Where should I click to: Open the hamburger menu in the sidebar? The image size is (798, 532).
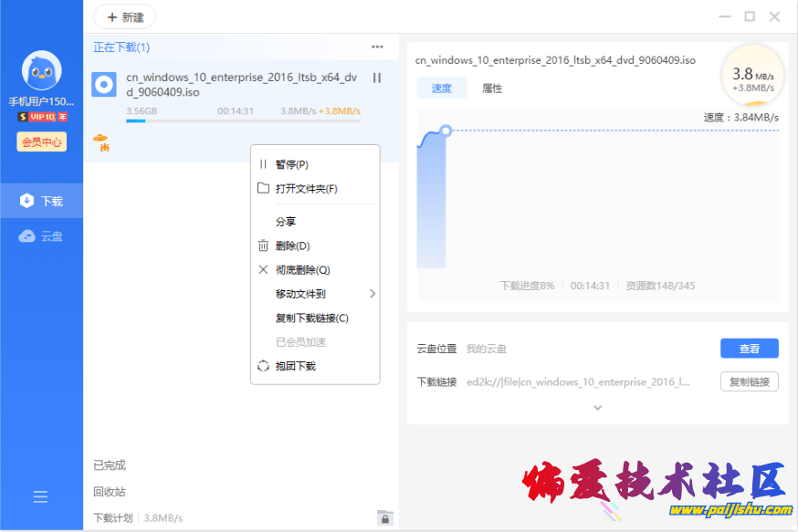[x=41, y=496]
